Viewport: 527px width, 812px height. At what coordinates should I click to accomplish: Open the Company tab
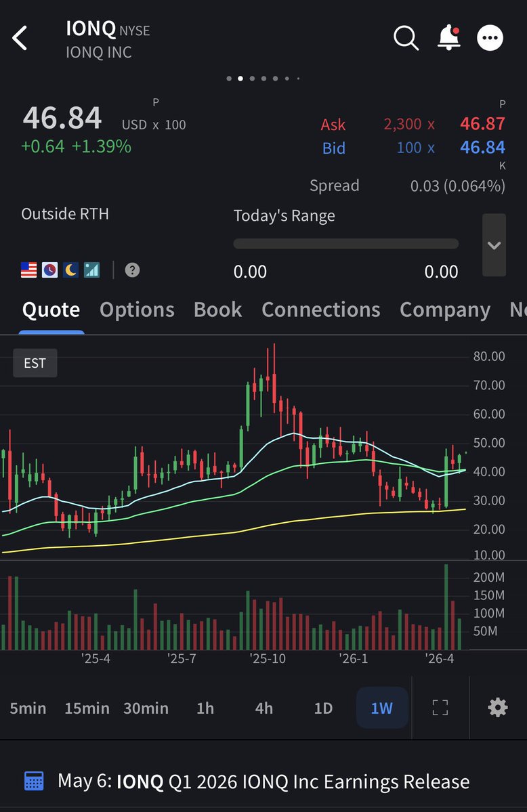tap(444, 310)
